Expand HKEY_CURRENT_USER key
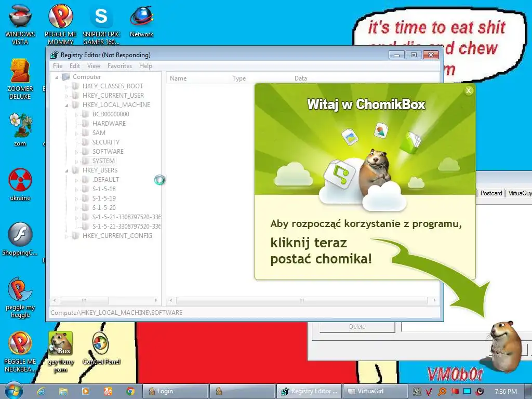532x399 pixels. [x=67, y=96]
